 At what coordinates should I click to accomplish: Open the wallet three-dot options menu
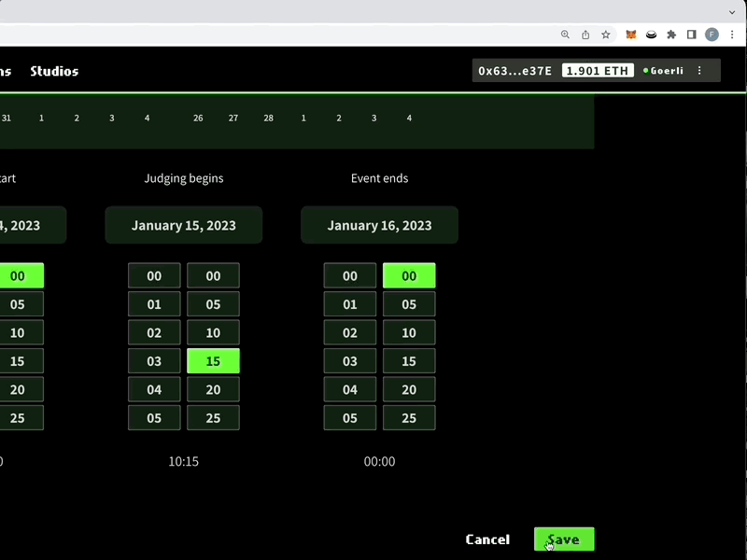pyautogui.click(x=699, y=71)
